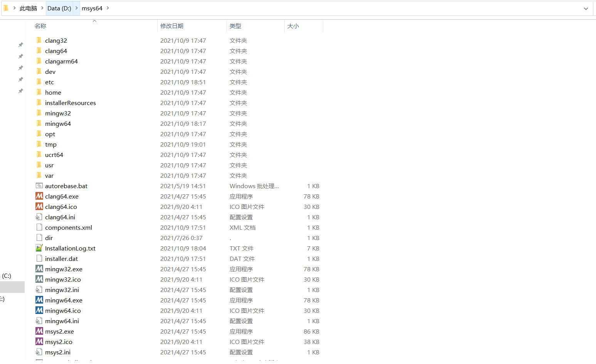Select msys64 in the breadcrumb path
The width and height of the screenshot is (596, 364).
pyautogui.click(x=92, y=8)
